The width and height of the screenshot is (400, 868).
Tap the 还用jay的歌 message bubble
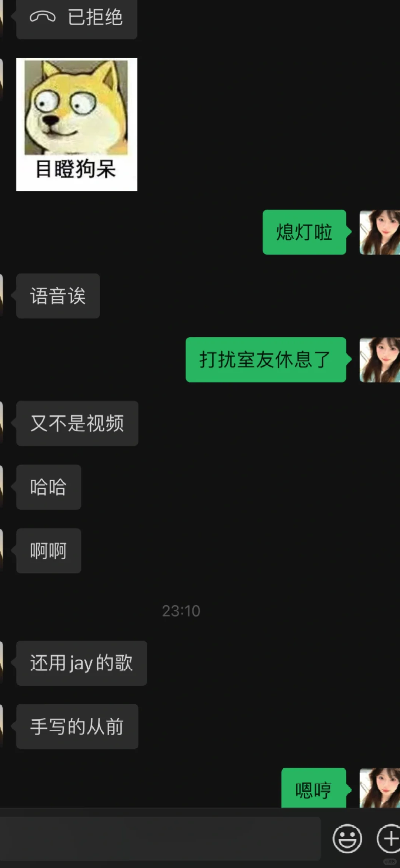(x=81, y=663)
